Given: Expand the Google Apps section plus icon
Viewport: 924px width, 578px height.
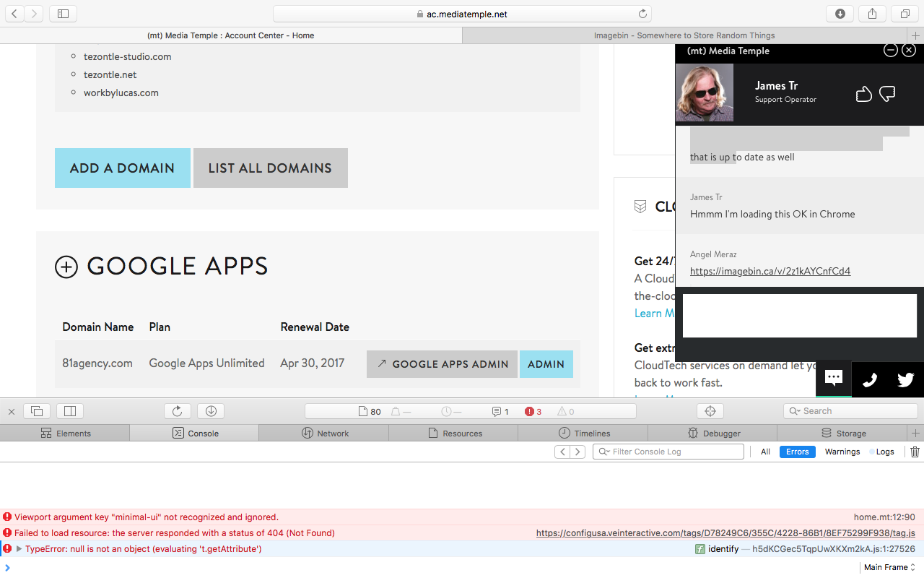Looking at the screenshot, I should click(x=66, y=267).
